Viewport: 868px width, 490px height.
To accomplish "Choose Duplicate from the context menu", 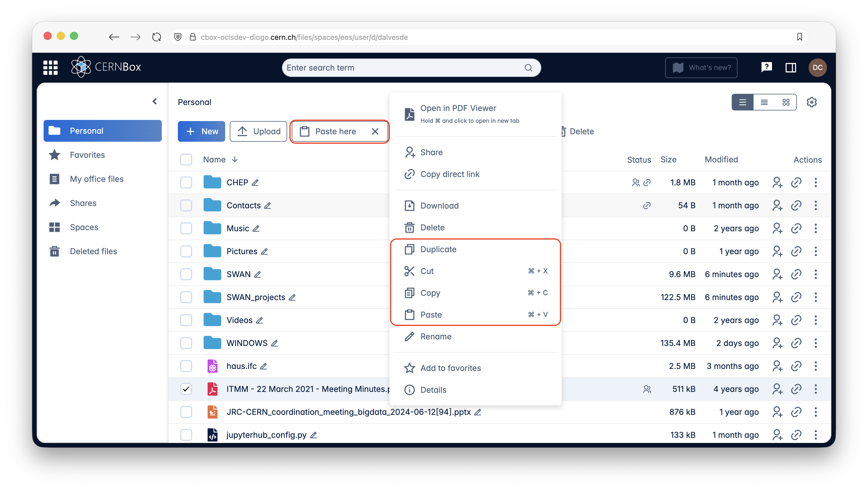I will click(438, 249).
